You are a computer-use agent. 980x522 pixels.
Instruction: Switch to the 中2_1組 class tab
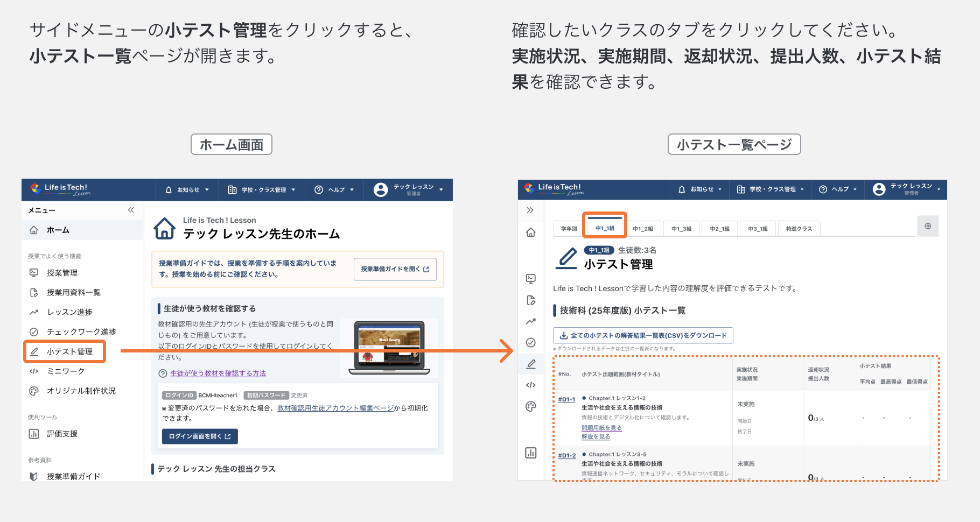(x=719, y=228)
